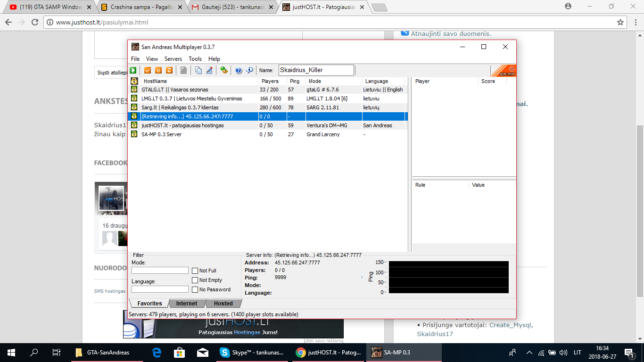
Task: Select the LMG.LT 0.3.7 server row
Action: pos(268,99)
